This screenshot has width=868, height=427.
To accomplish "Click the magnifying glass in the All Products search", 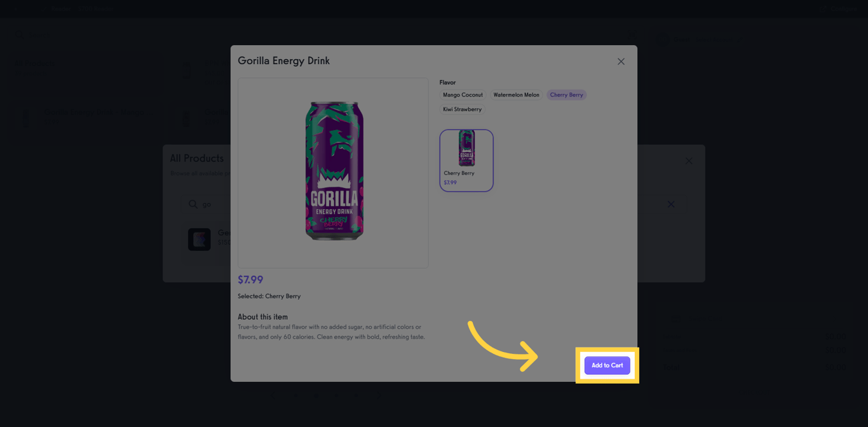I will 193,204.
